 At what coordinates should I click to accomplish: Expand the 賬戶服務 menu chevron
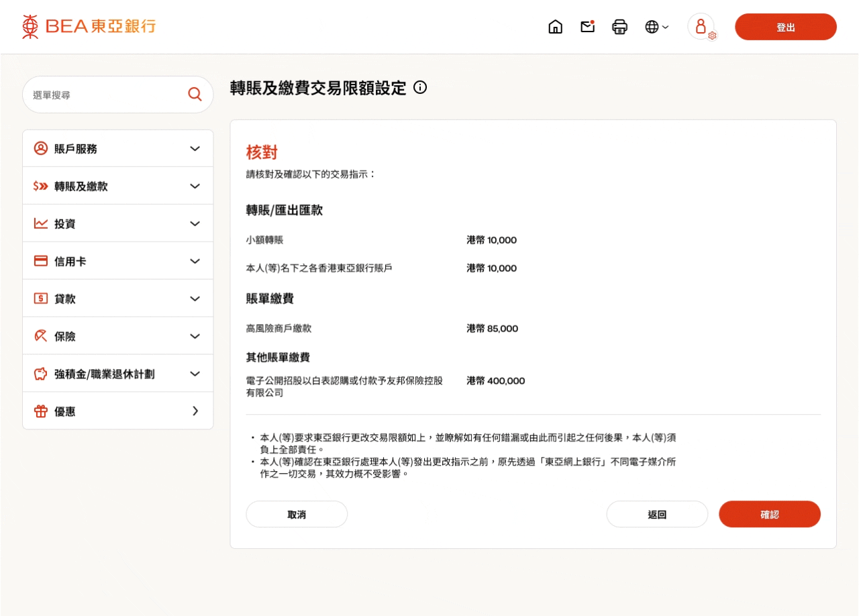click(195, 149)
